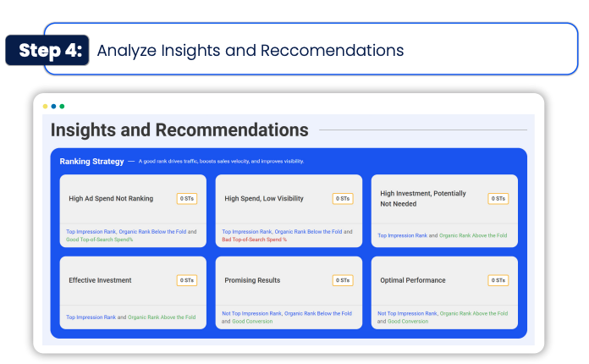This screenshot has width=589, height=364.
Task: Click 0 STs badge on High Investment card
Action: (498, 198)
